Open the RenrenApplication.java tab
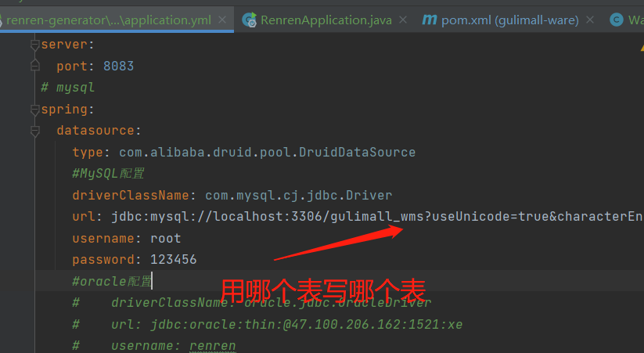644x353 pixels. 326,20
